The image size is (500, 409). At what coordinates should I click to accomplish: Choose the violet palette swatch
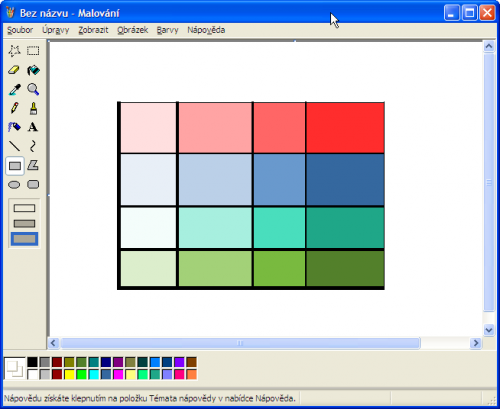pos(179,362)
